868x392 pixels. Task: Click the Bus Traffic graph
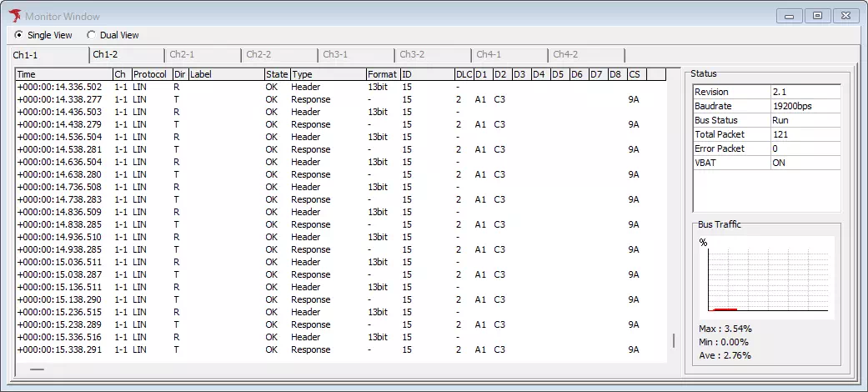[x=765, y=277]
